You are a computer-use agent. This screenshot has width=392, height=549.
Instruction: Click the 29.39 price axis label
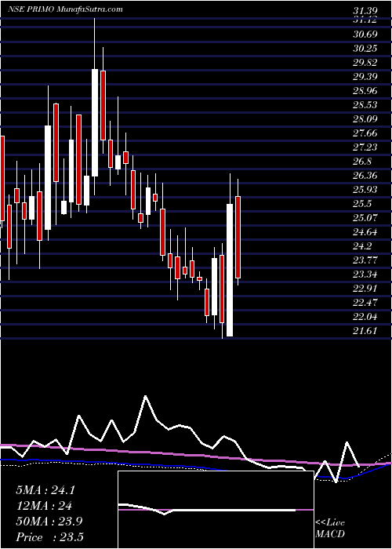(x=365, y=77)
